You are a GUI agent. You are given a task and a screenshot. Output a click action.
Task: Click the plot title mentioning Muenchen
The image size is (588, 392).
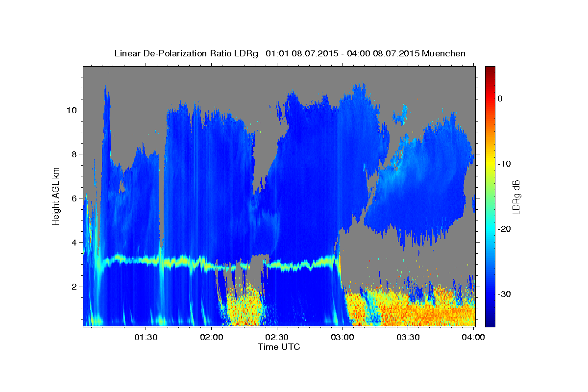coord(290,53)
